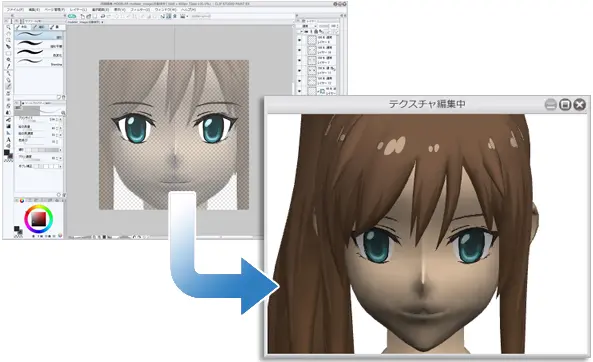Minimize the テクスチャ編集中 window

point(551,104)
